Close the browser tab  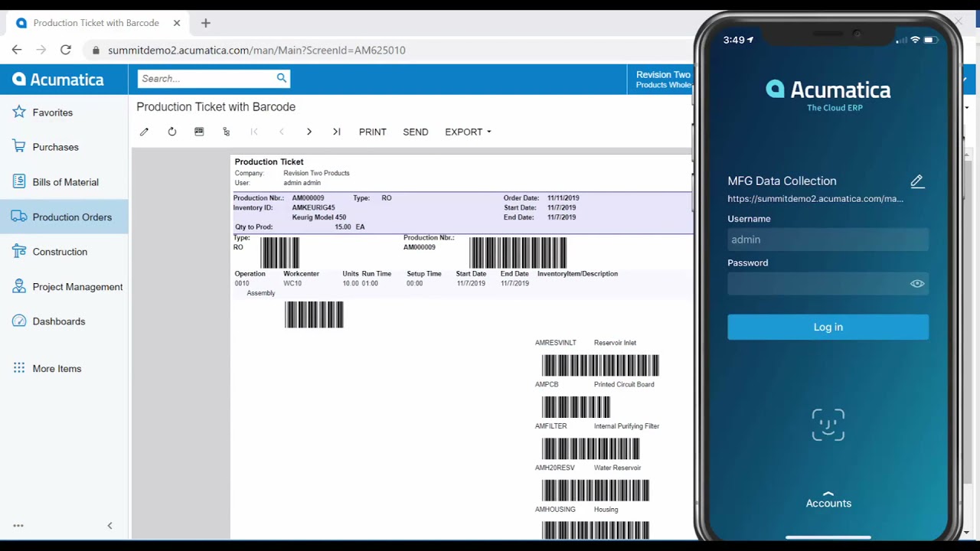tap(177, 23)
